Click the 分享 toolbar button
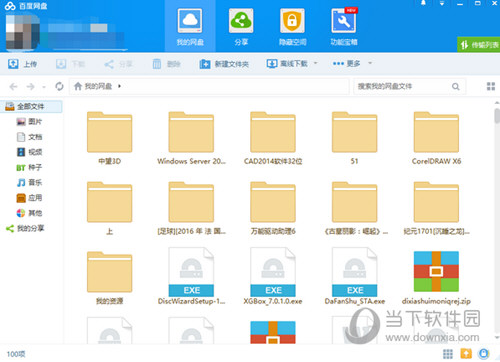The image size is (500, 362). [x=118, y=64]
